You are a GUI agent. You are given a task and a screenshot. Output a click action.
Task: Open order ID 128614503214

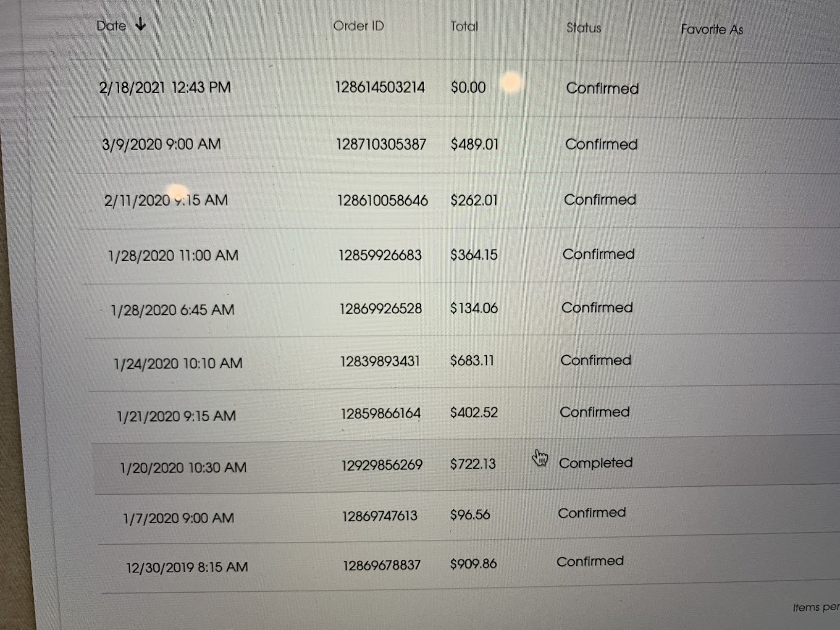380,87
